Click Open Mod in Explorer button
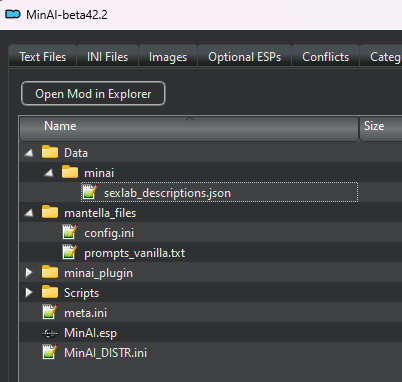The image size is (402, 382). pyautogui.click(x=93, y=94)
